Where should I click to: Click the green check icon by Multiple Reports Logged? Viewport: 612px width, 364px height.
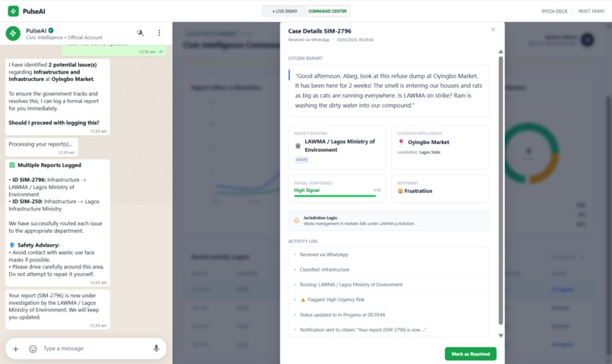[x=12, y=165]
